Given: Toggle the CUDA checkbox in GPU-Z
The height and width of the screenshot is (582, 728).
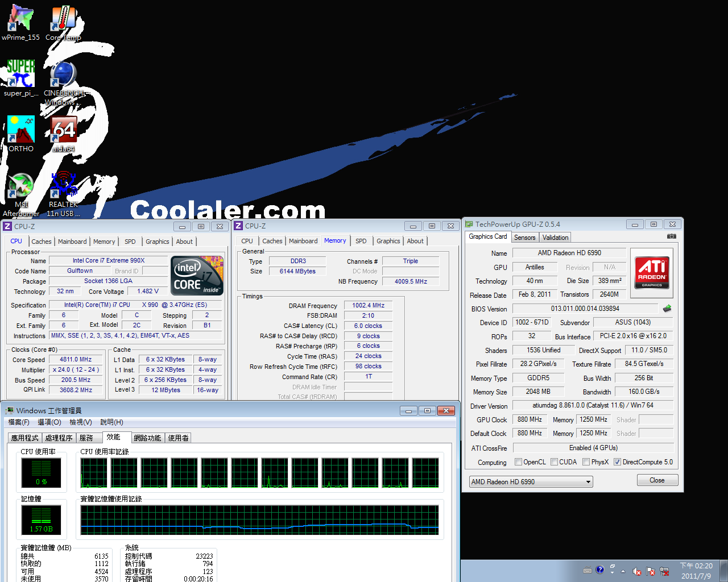Looking at the screenshot, I should pos(554,462).
